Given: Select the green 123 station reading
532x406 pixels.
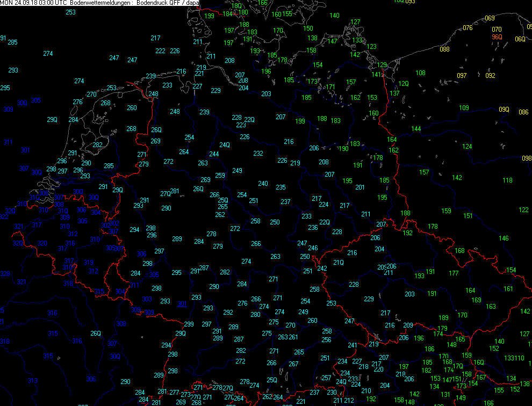Looking at the screenshot, I should pos(372,47).
